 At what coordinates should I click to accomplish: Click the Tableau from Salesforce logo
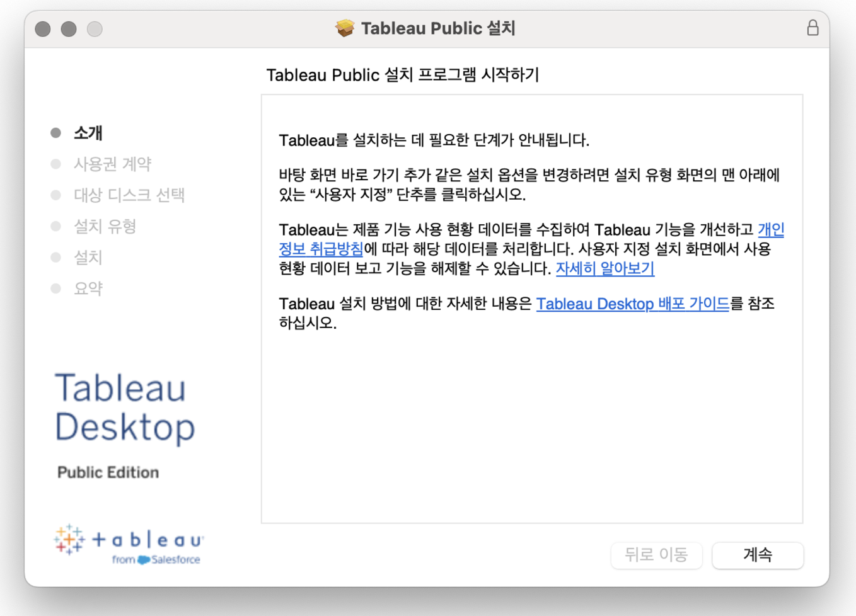pos(129,544)
